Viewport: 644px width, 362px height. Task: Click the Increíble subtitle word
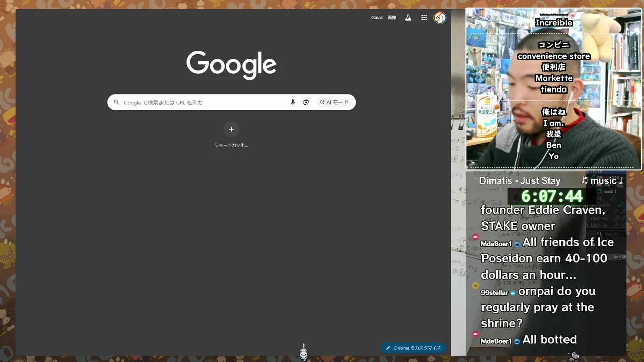point(553,23)
